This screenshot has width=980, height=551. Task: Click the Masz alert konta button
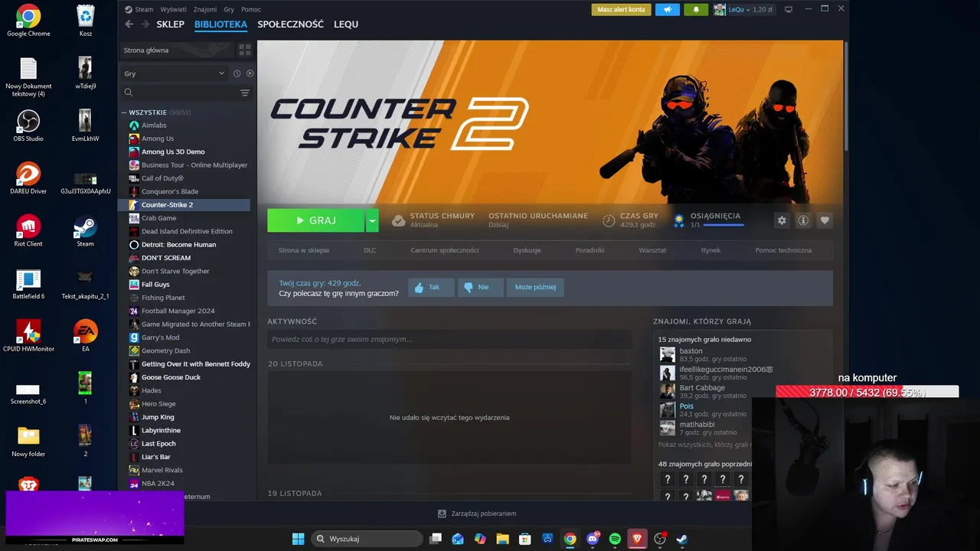click(x=622, y=9)
